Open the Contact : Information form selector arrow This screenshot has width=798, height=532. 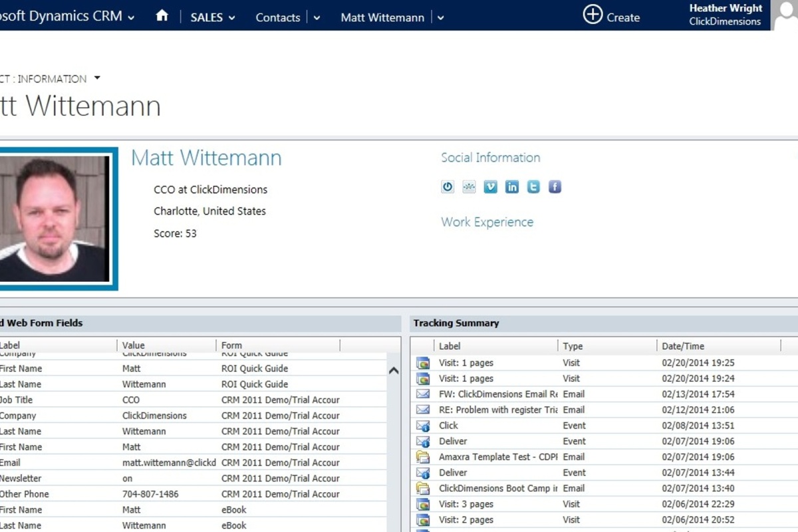click(97, 78)
